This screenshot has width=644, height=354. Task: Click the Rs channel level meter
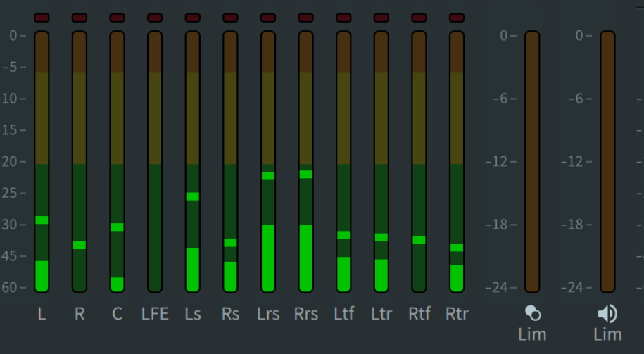[x=230, y=162]
